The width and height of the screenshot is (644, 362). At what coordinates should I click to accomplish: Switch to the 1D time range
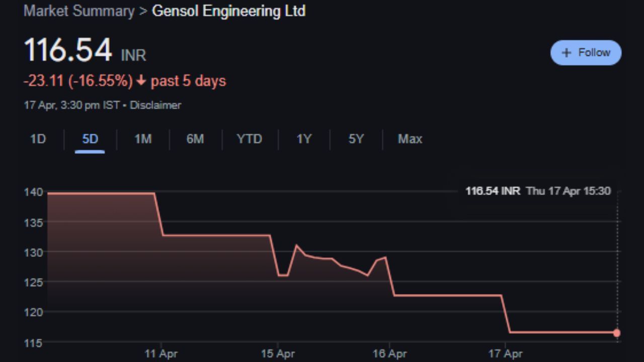(x=38, y=139)
